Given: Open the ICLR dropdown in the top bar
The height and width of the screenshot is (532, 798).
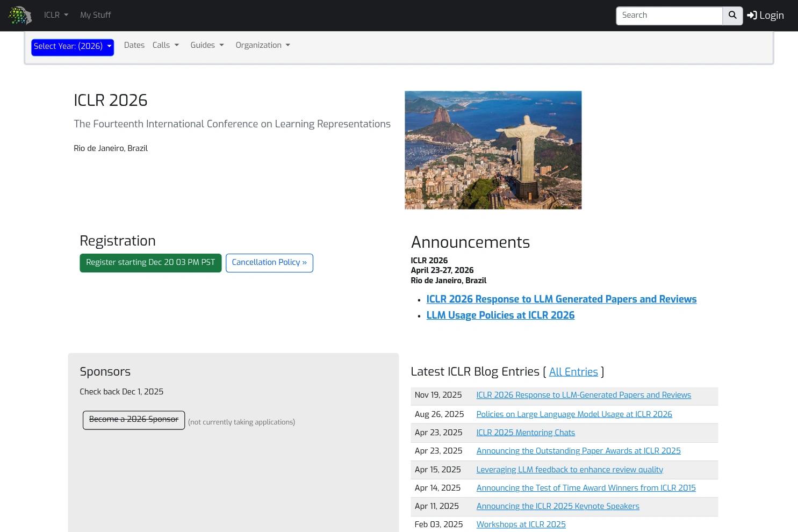Looking at the screenshot, I should click(x=56, y=15).
